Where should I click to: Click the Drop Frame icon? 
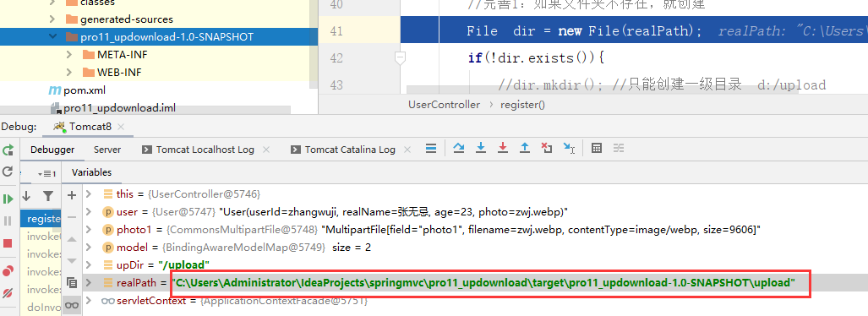547,148
